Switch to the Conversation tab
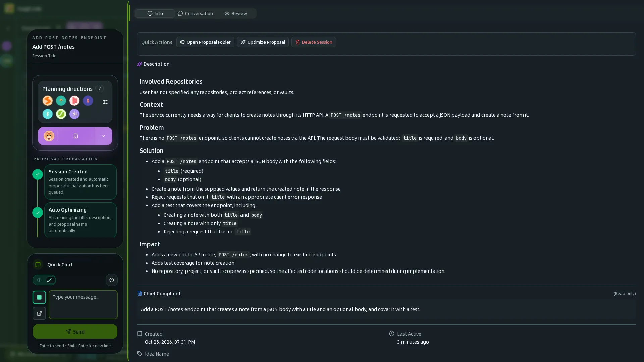The image size is (644, 362). 195,13
